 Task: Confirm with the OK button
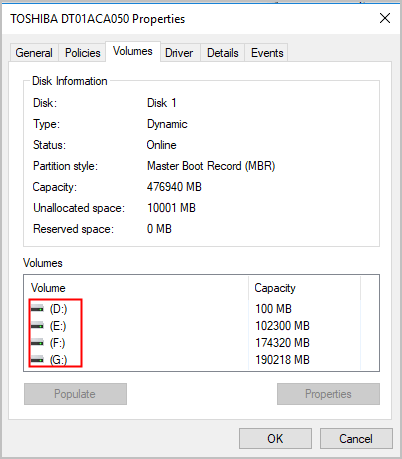(275, 439)
